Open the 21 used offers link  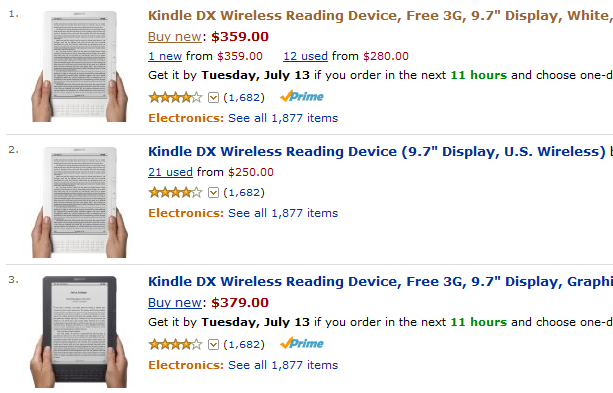tap(170, 172)
